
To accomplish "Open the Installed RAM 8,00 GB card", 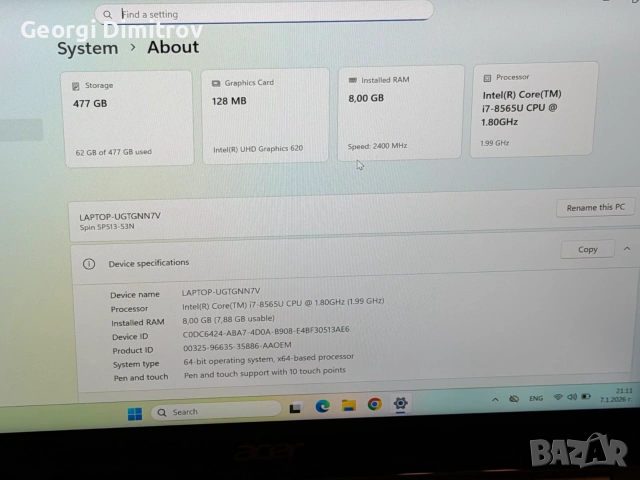I will click(x=401, y=112).
